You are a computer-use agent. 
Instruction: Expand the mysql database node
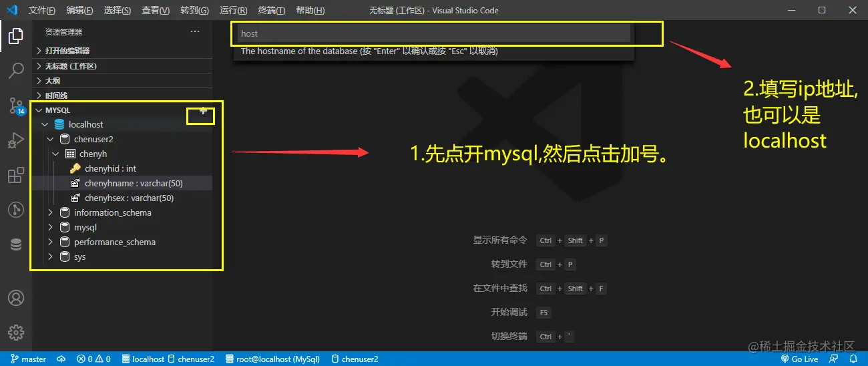tap(50, 227)
